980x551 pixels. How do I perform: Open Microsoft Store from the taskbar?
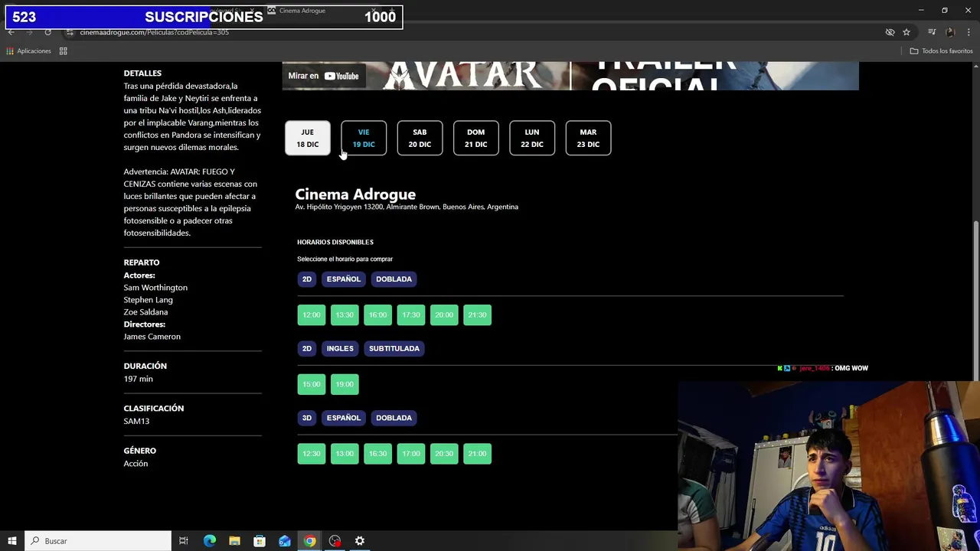coord(260,541)
